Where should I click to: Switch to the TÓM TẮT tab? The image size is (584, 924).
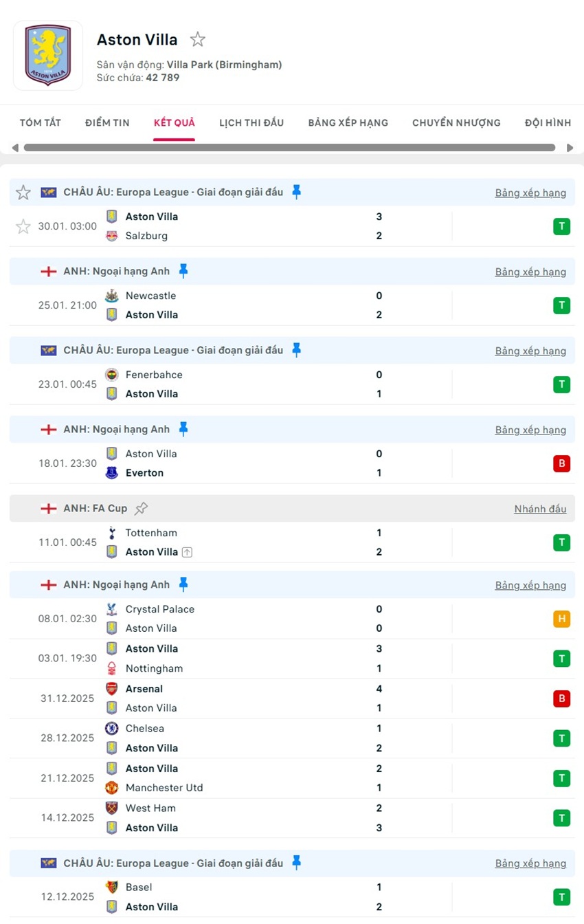click(x=40, y=122)
